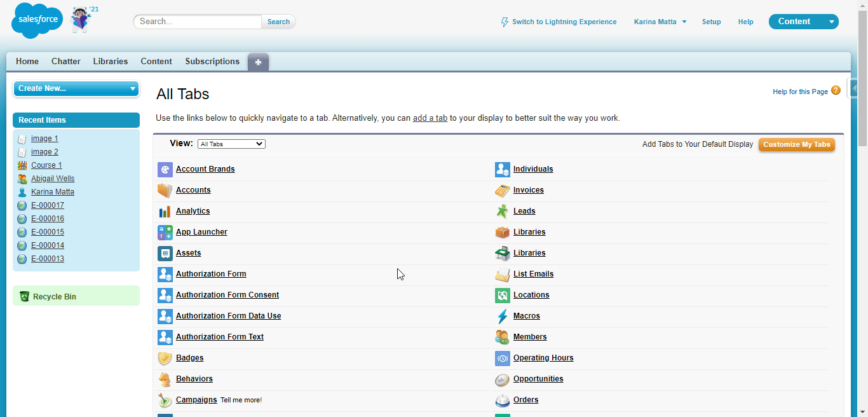The image size is (868, 417).
Task: Open the Subscriptions tab
Action: click(212, 62)
